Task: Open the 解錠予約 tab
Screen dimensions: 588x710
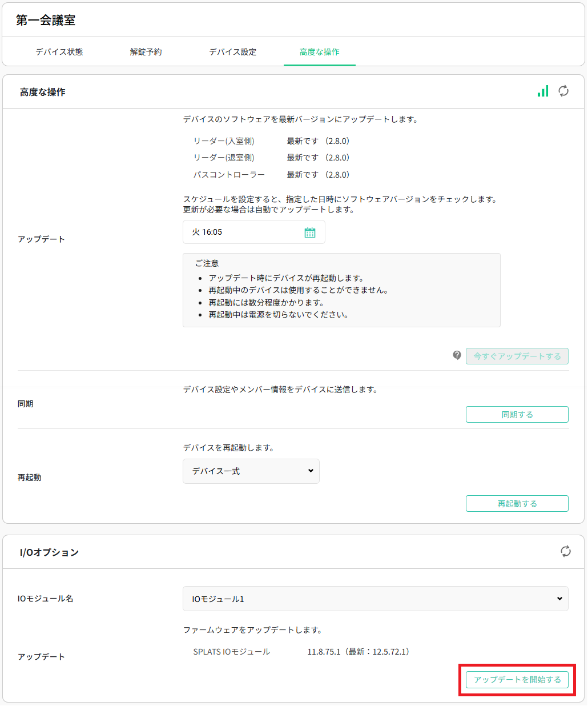Action: click(146, 51)
